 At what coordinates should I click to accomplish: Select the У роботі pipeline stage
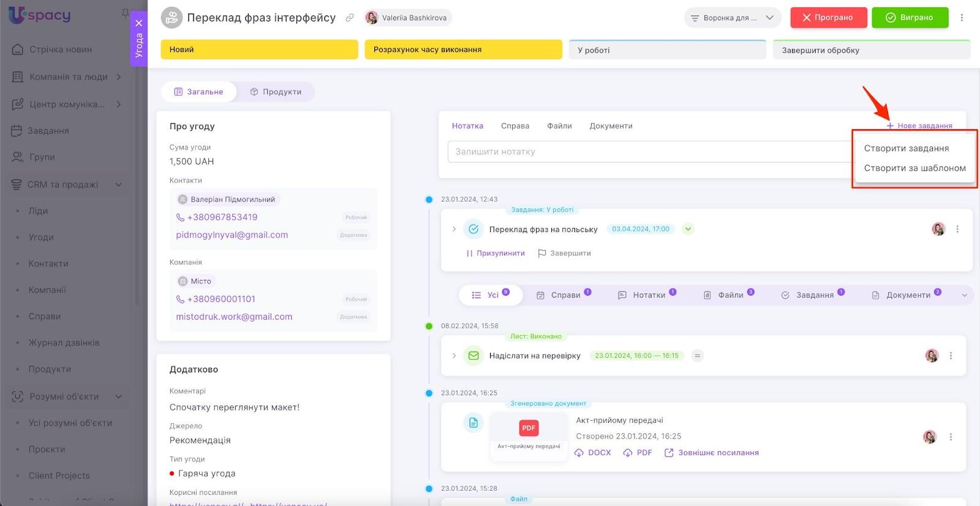click(667, 50)
